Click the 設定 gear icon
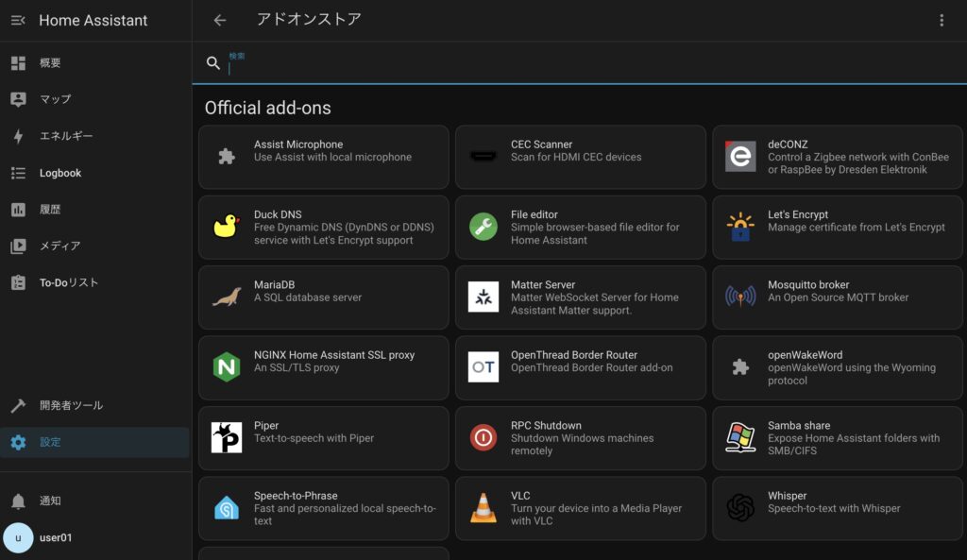This screenshot has height=560, width=967. [18, 442]
